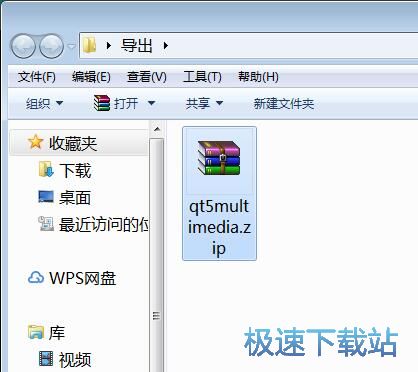Open the 共享 dropdown

tap(204, 103)
